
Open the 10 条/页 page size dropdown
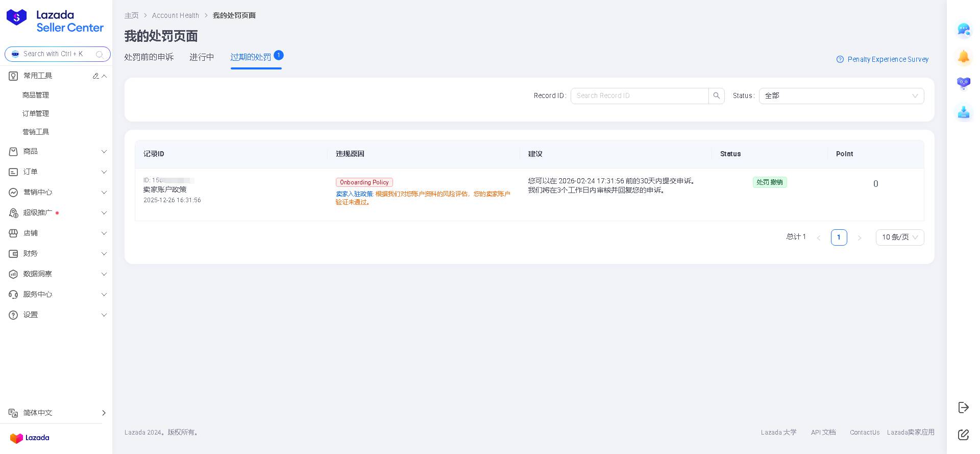click(x=900, y=237)
